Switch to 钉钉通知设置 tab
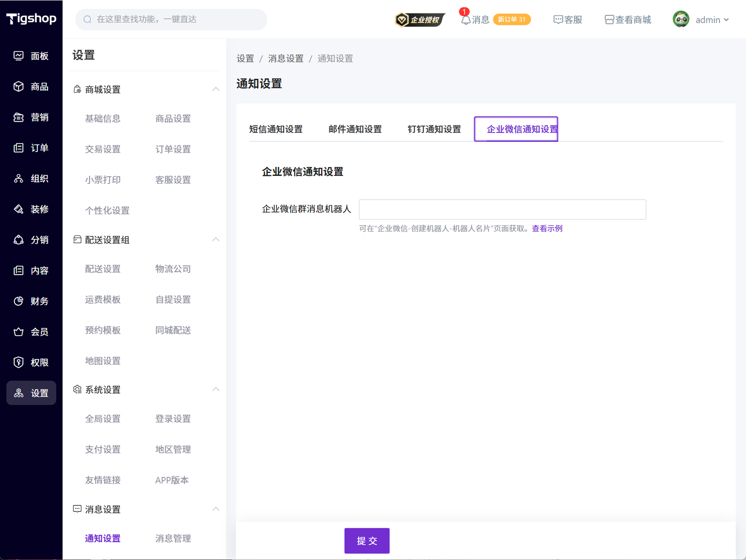 (434, 129)
